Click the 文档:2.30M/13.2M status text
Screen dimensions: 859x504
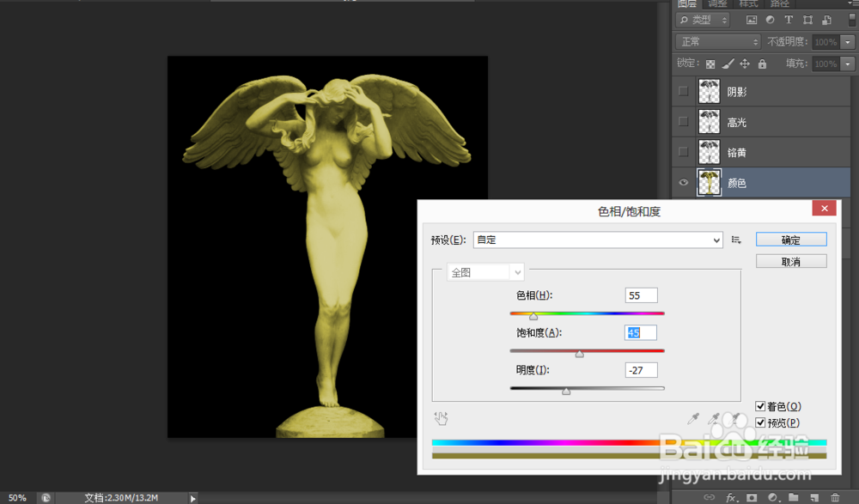(x=121, y=497)
